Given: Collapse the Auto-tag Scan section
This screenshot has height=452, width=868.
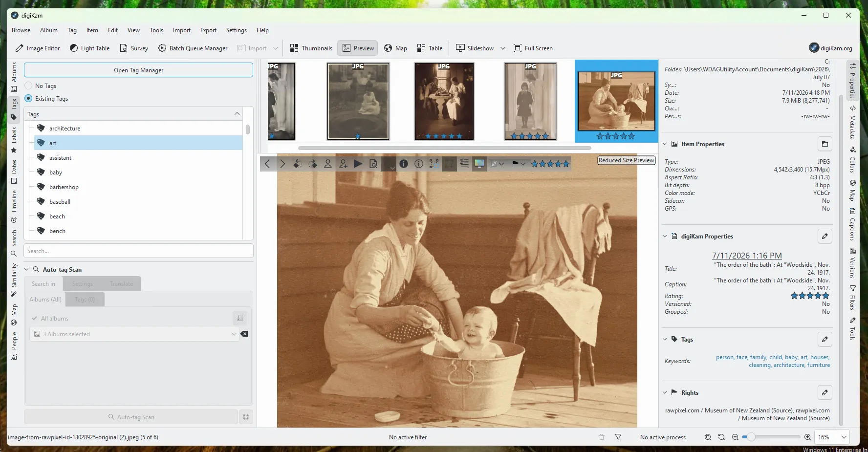Looking at the screenshot, I should pos(27,269).
